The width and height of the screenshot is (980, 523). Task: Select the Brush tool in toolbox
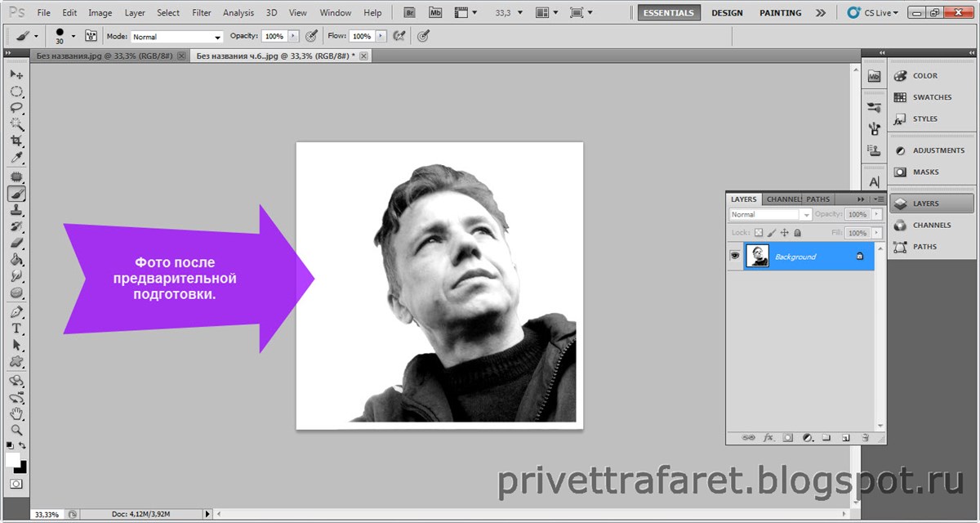pyautogui.click(x=16, y=194)
